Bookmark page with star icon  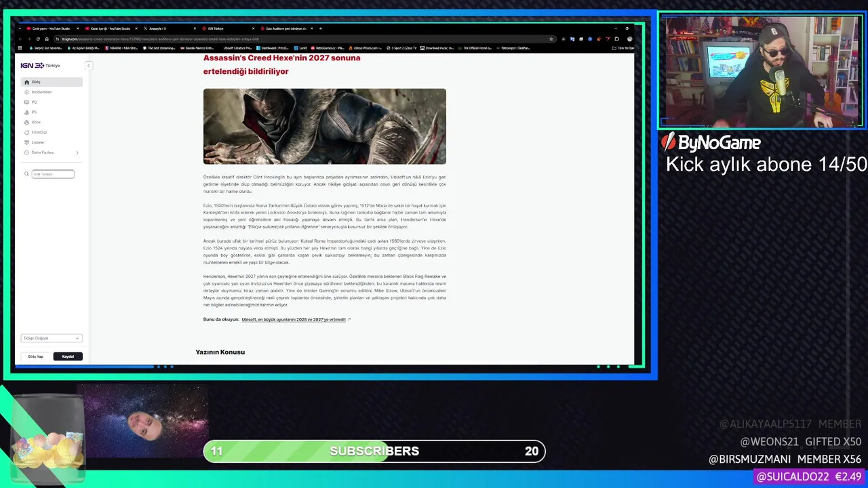pos(551,39)
